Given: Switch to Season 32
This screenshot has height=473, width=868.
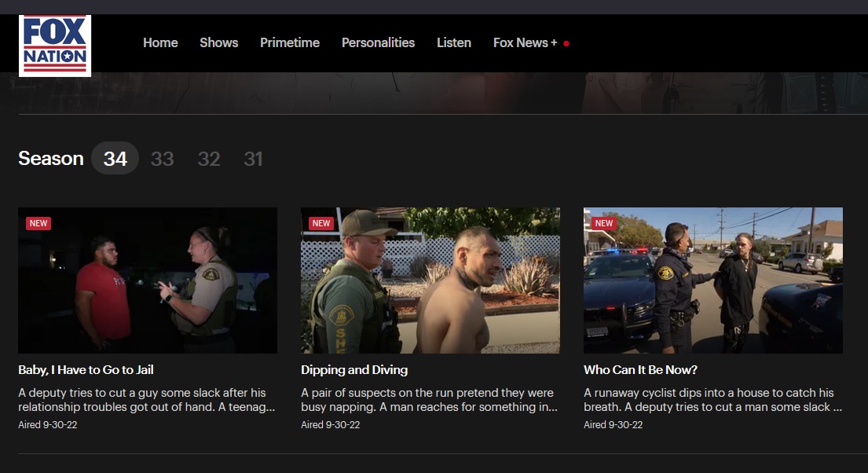Looking at the screenshot, I should [x=209, y=159].
